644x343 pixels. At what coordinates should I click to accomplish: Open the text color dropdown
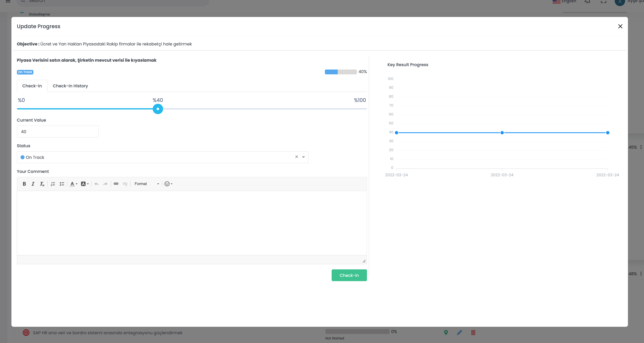coord(73,184)
